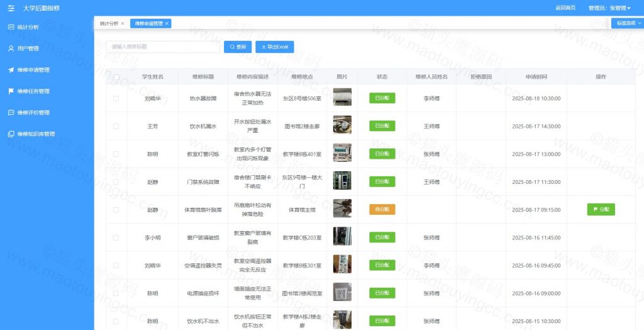Check the row checkbox for 门禁系统故障

coord(116,182)
